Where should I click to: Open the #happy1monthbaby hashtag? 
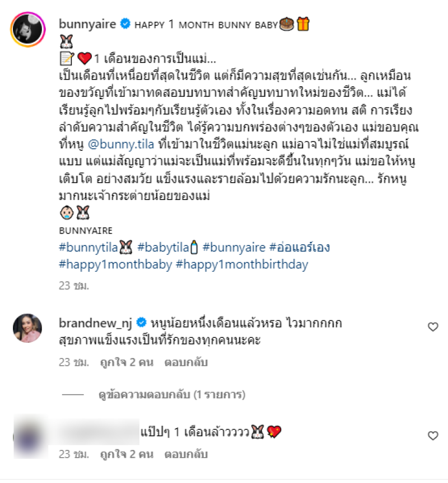tap(115, 264)
